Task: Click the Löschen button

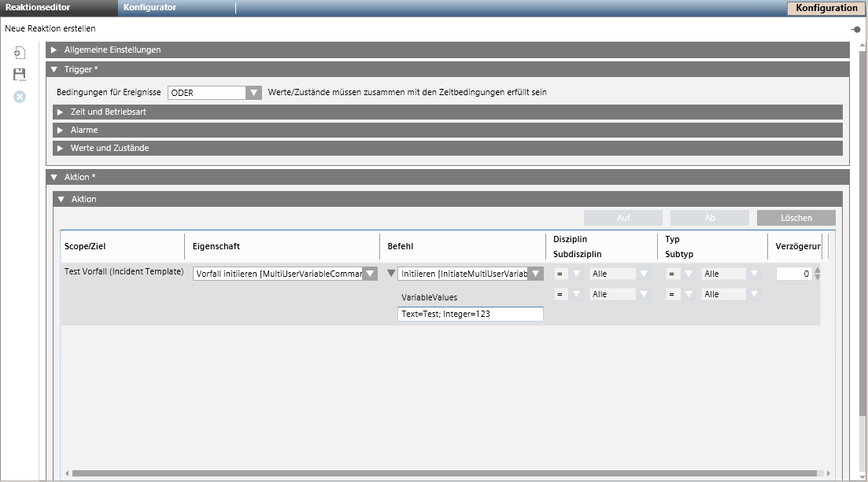Action: (x=796, y=218)
